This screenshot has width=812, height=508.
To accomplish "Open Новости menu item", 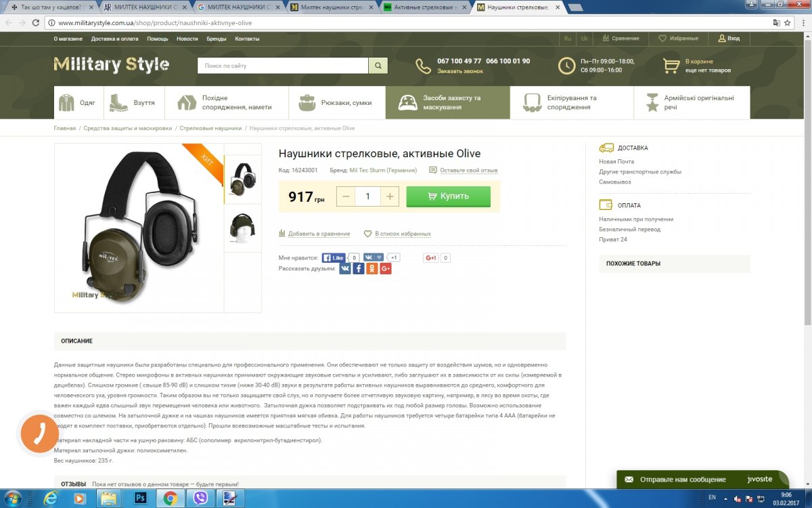I will 187,39.
